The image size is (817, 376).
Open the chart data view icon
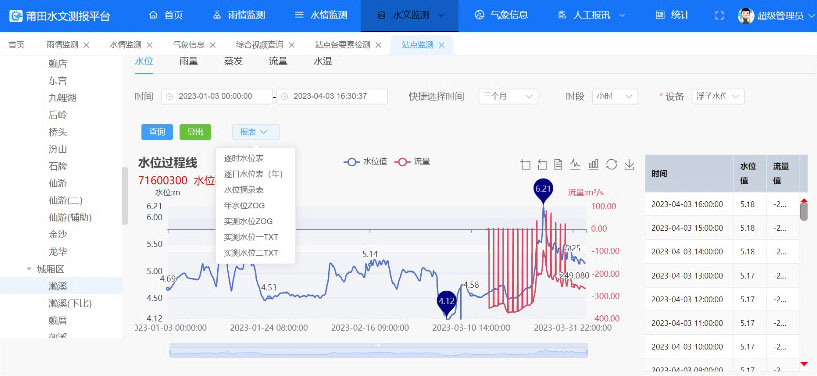(x=558, y=165)
